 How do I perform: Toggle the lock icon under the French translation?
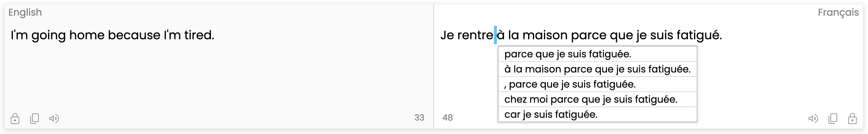[852, 118]
